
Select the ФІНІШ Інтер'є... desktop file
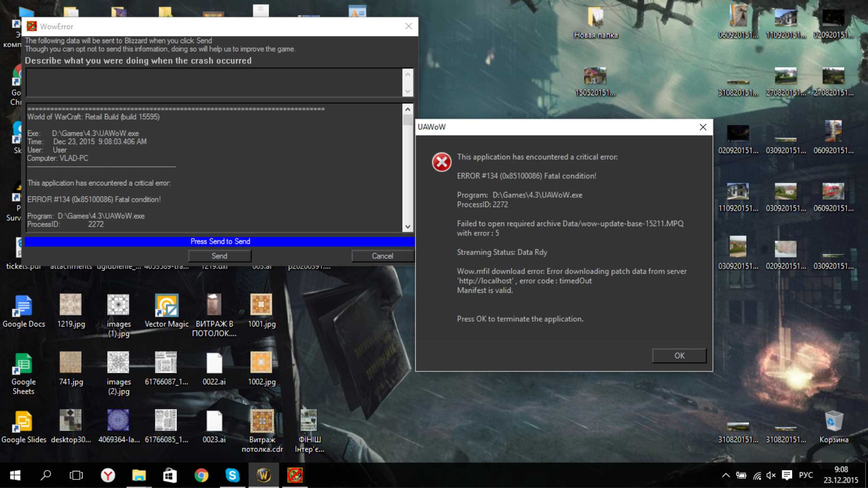click(309, 431)
